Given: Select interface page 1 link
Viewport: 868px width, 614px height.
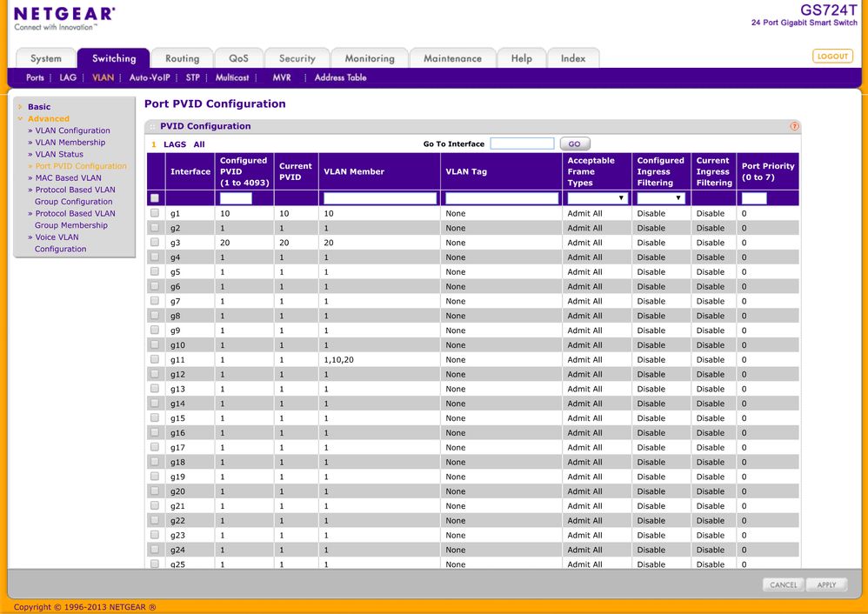Looking at the screenshot, I should coord(153,144).
